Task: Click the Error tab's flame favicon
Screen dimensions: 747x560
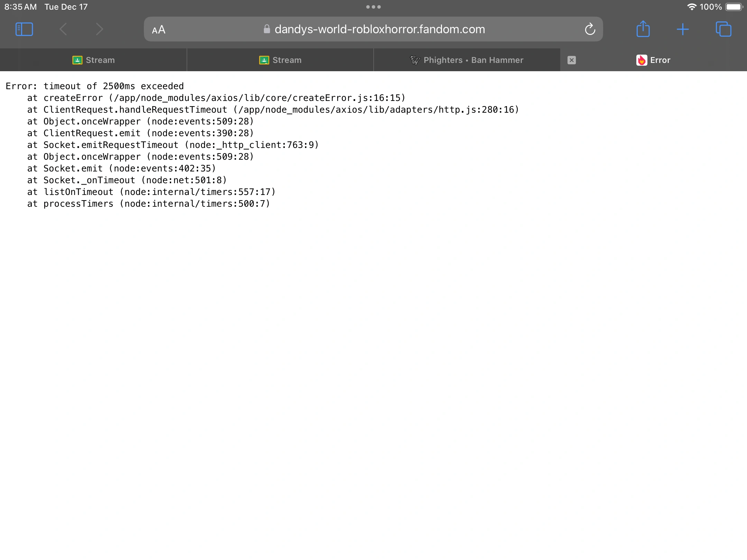Action: tap(642, 60)
